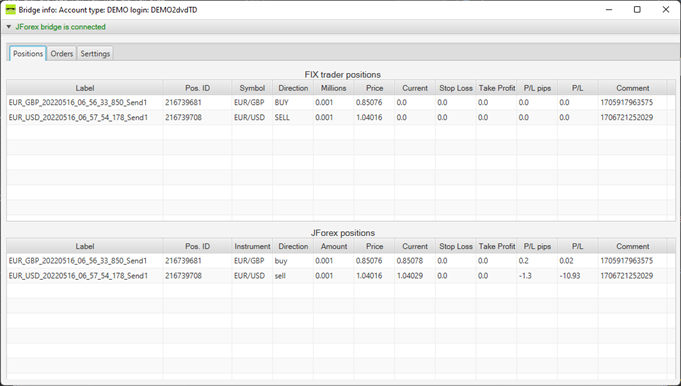
Task: Click SELL direction cell in FIX trader table
Action: 282,117
